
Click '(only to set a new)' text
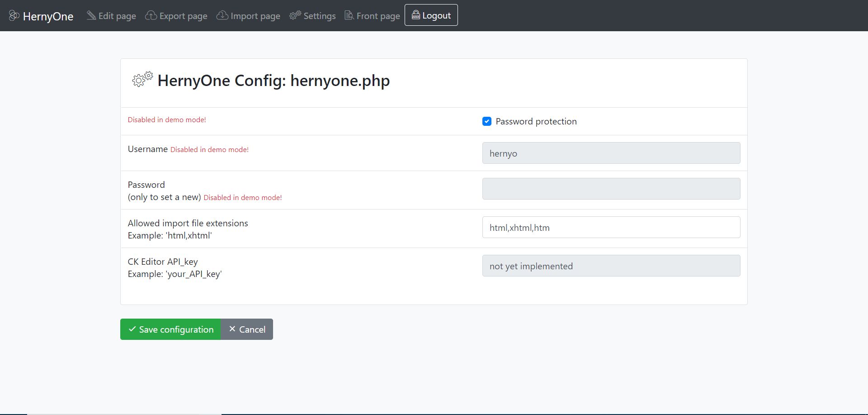(165, 197)
